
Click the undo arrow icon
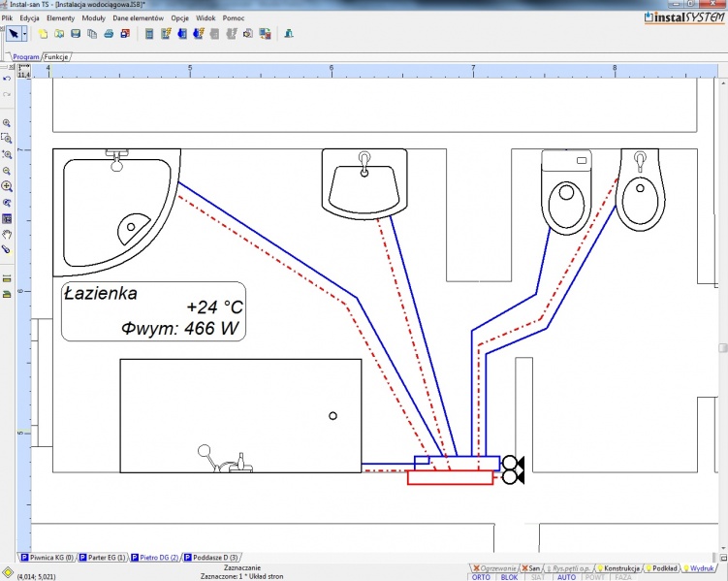point(7,78)
